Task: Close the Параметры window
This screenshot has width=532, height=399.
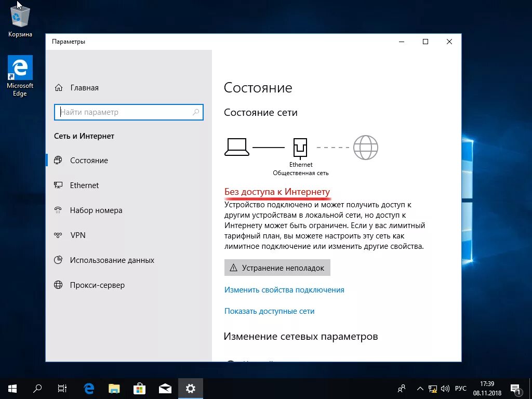Action: pos(449,42)
